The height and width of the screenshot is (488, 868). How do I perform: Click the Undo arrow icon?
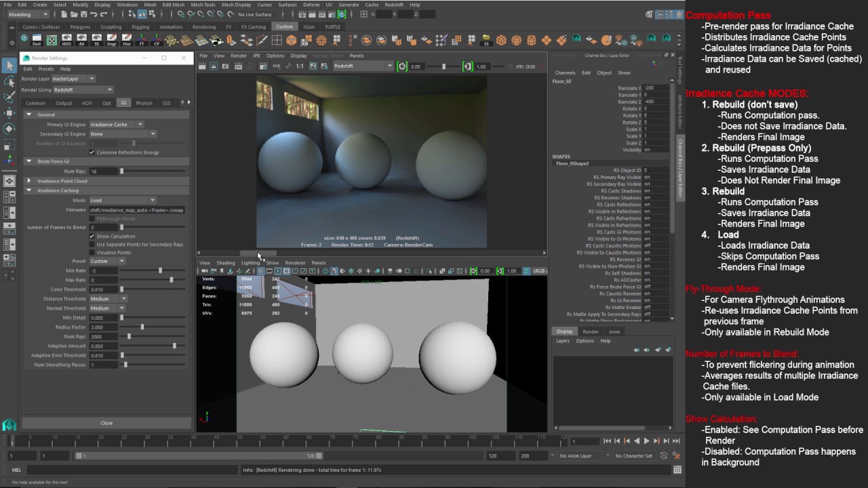pos(94,14)
